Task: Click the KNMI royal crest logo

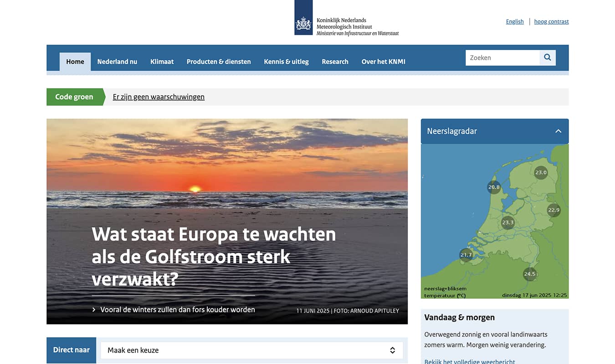Action: click(x=303, y=18)
